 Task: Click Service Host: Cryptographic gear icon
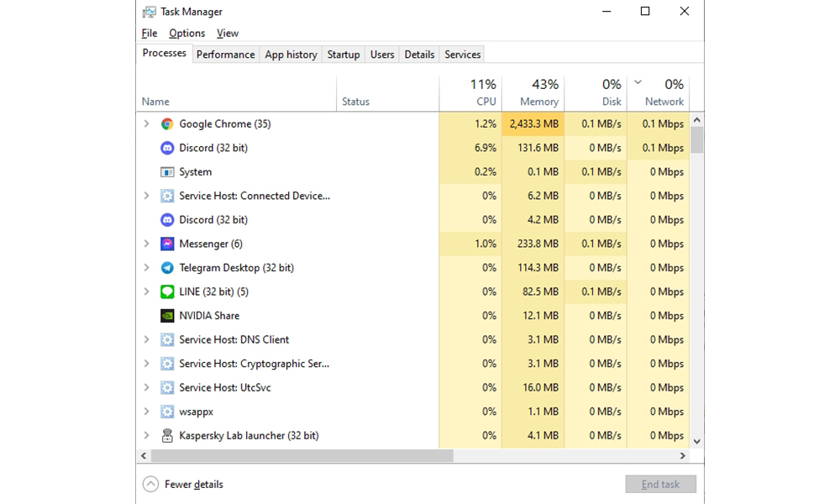pos(167,364)
